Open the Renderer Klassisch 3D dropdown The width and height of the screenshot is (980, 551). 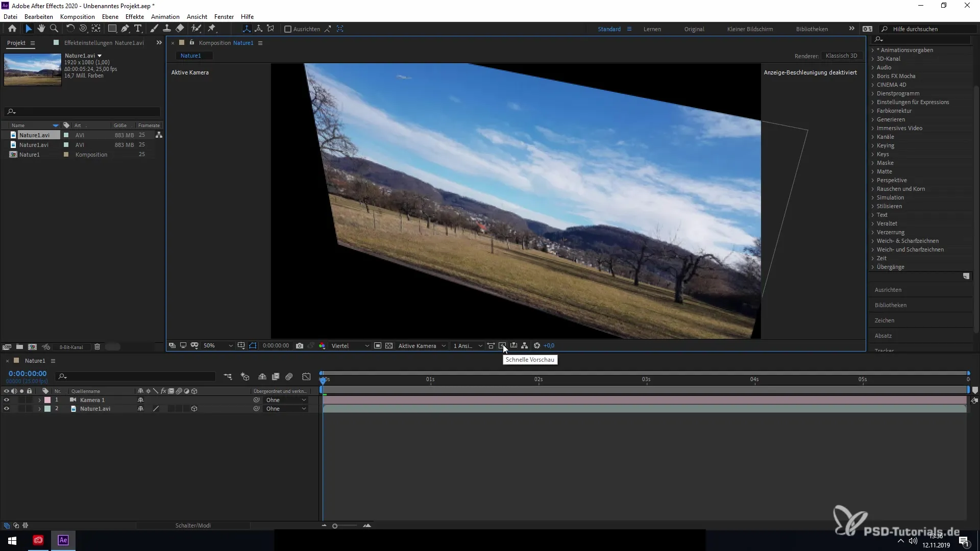click(x=841, y=56)
